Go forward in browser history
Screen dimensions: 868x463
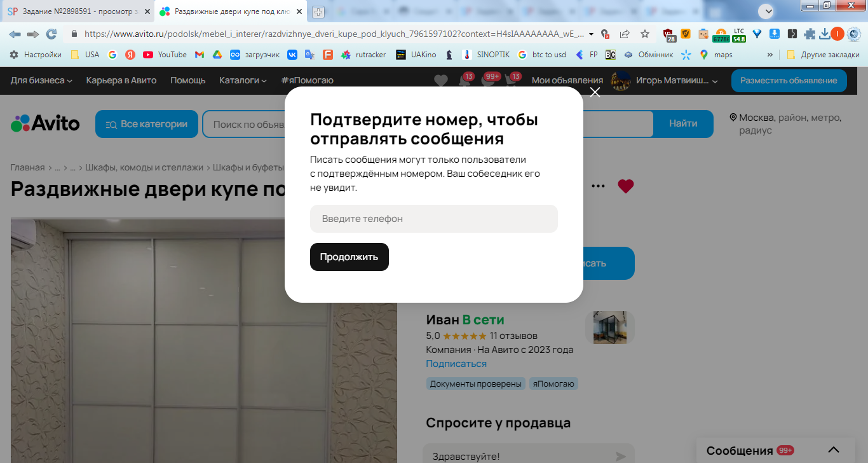coord(33,34)
